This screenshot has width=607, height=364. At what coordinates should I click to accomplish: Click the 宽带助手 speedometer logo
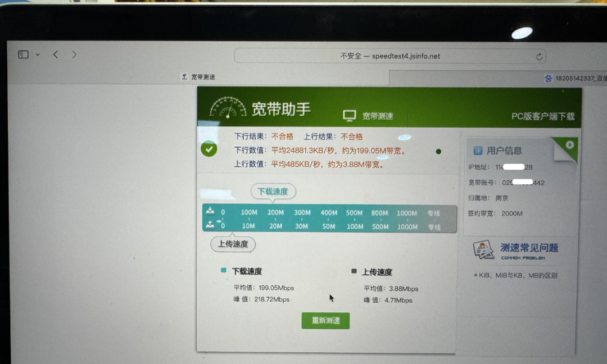[228, 107]
